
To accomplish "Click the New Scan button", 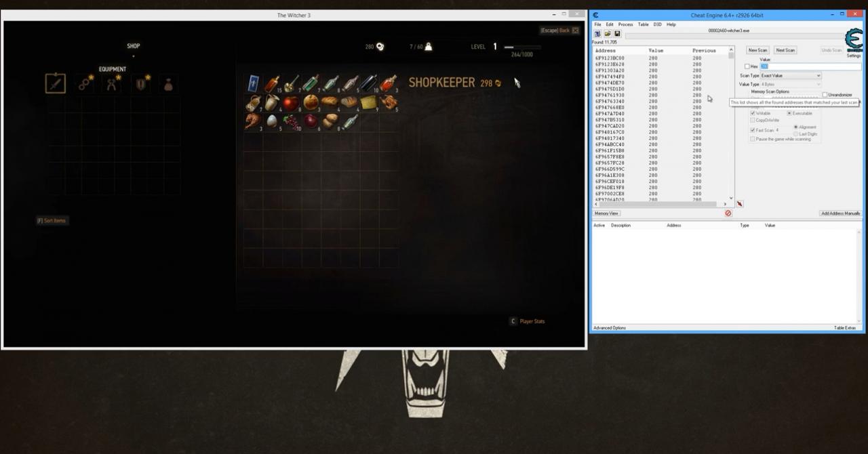I will coord(757,50).
